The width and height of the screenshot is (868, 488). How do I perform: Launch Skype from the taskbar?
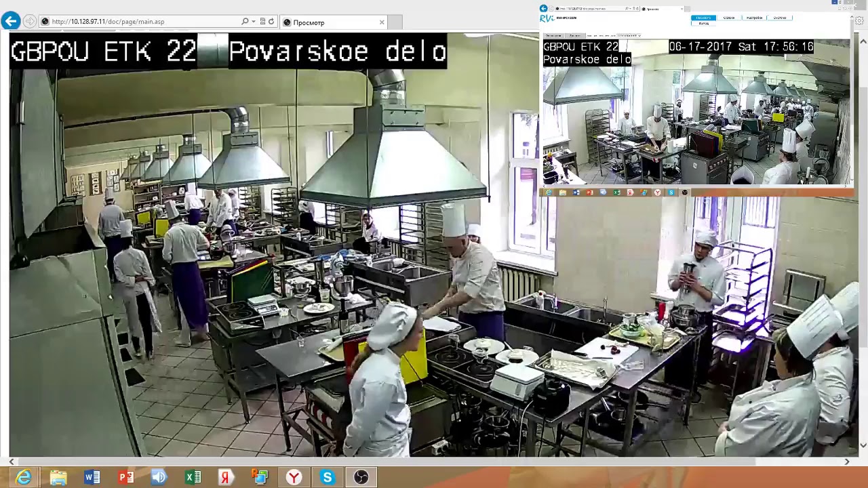(x=327, y=478)
